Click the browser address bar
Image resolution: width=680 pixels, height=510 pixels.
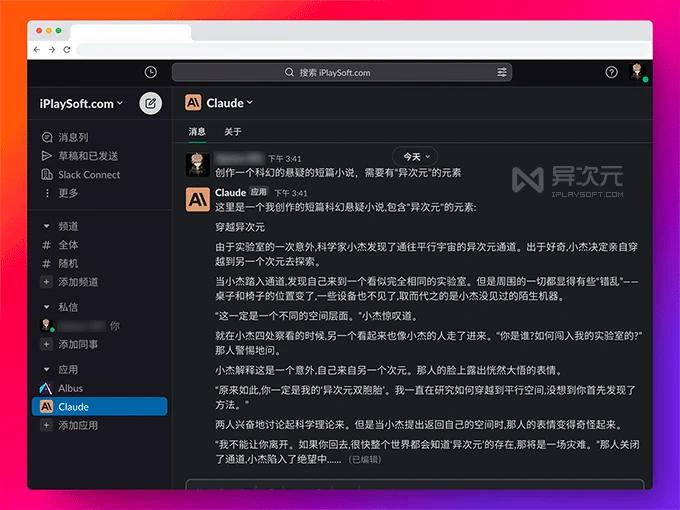[363, 50]
